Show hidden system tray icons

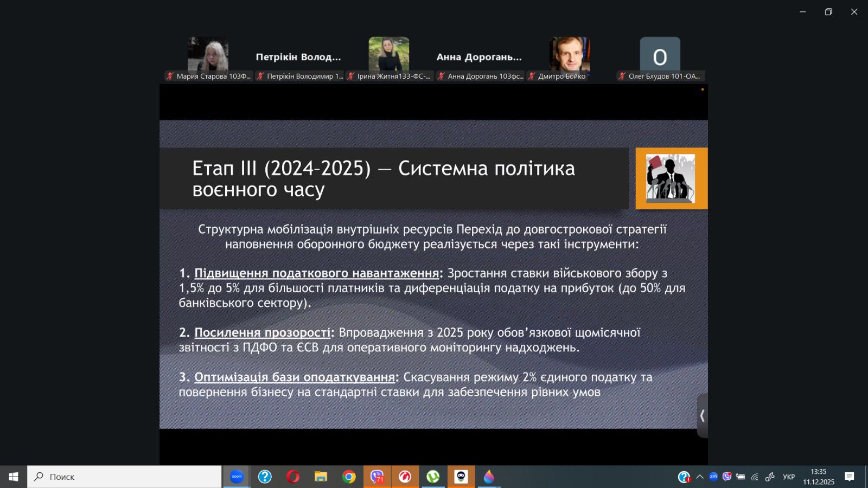click(x=699, y=477)
